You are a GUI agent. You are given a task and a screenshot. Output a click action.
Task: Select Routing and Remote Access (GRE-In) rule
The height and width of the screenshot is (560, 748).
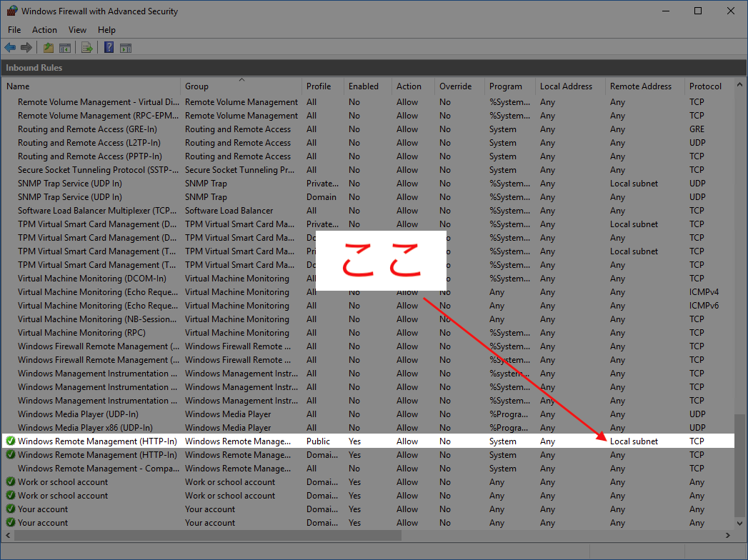pyautogui.click(x=367, y=129)
